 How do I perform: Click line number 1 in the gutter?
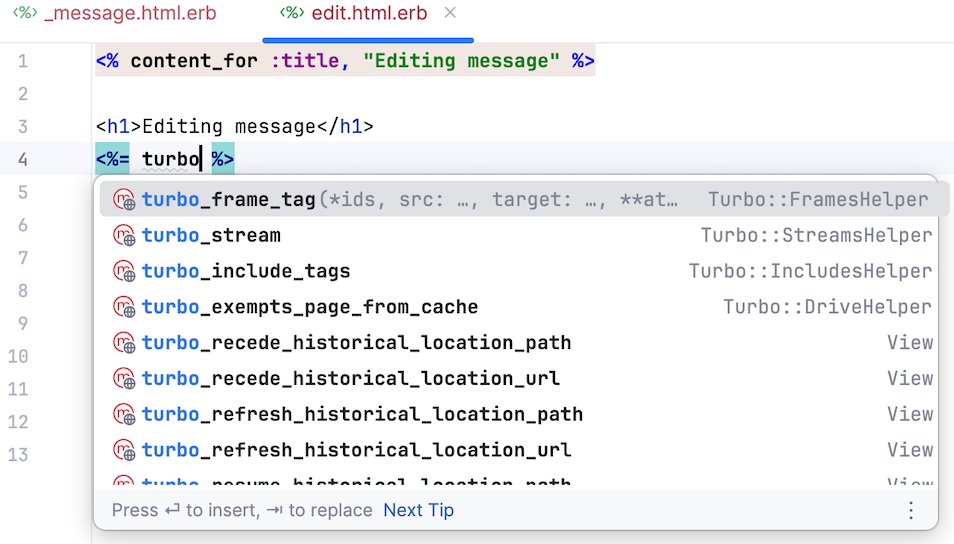click(x=23, y=61)
